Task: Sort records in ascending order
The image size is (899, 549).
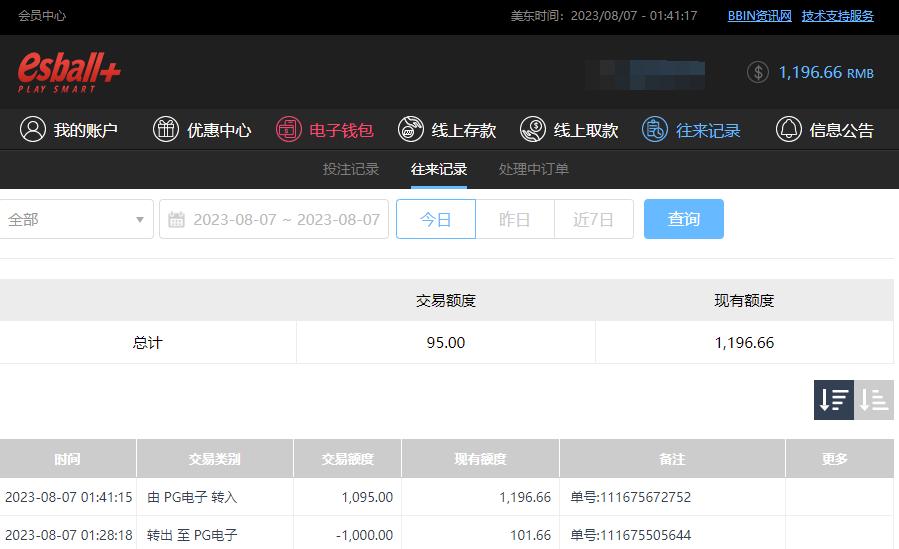Action: 874,399
